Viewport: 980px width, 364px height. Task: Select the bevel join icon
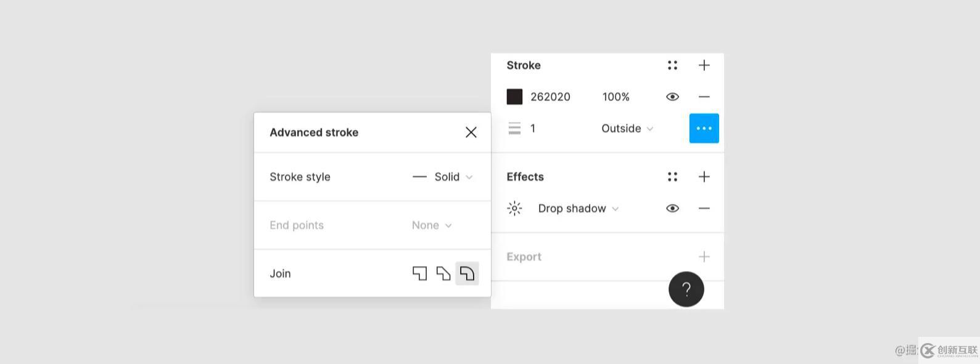tap(443, 273)
